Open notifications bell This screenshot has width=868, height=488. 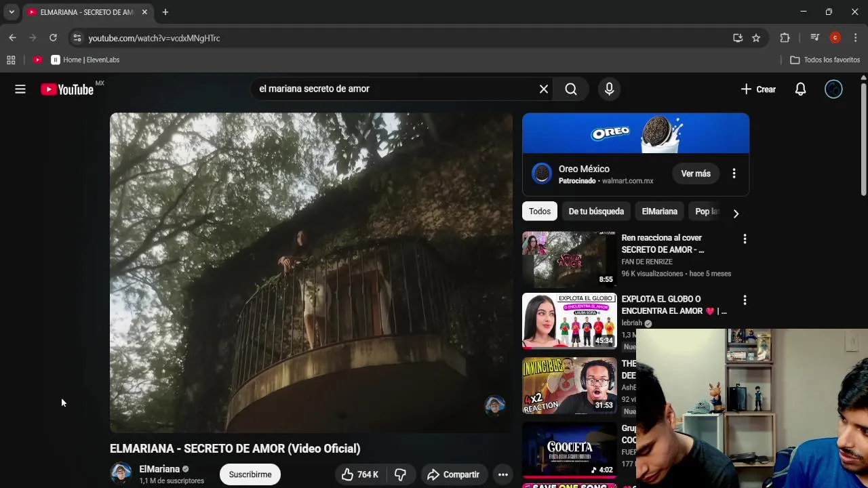(801, 89)
